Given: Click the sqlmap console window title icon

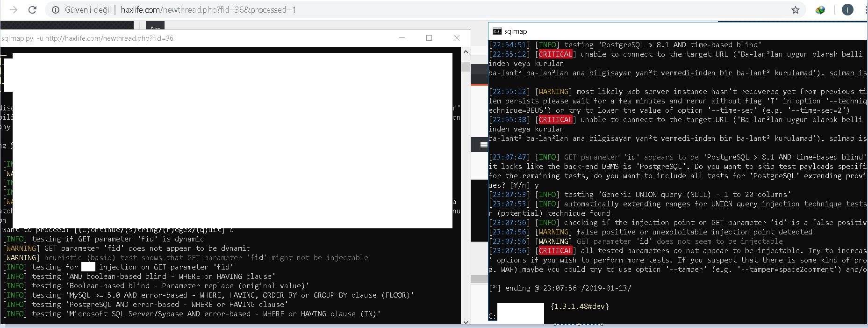Looking at the screenshot, I should (x=497, y=31).
